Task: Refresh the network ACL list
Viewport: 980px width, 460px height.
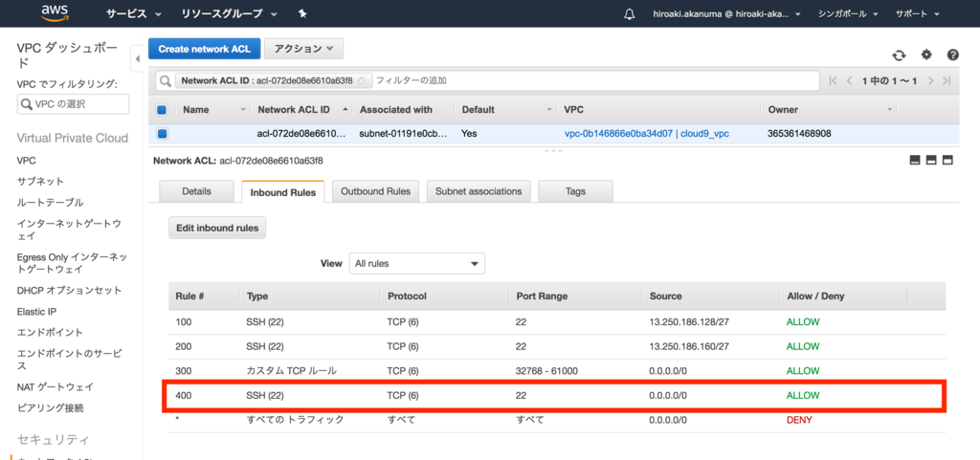Action: point(899,55)
